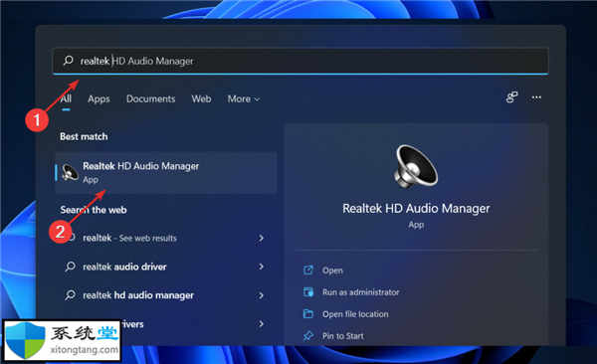Click the Run as administrator shield icon
This screenshot has width=597, height=364.
pyautogui.click(x=308, y=292)
